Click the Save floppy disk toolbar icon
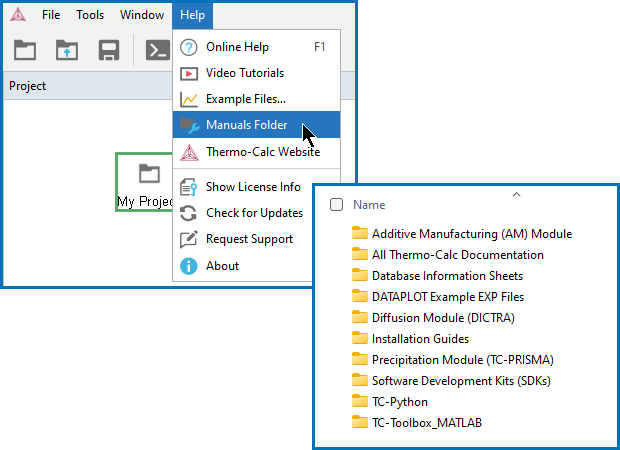Viewport: 620px width, 450px height. point(109,50)
